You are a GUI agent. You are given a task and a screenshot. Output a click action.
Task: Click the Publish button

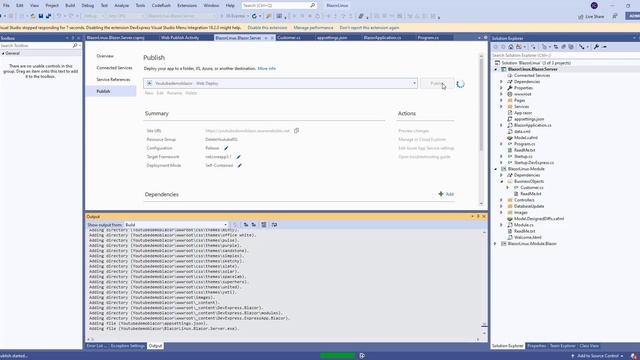coord(437,83)
